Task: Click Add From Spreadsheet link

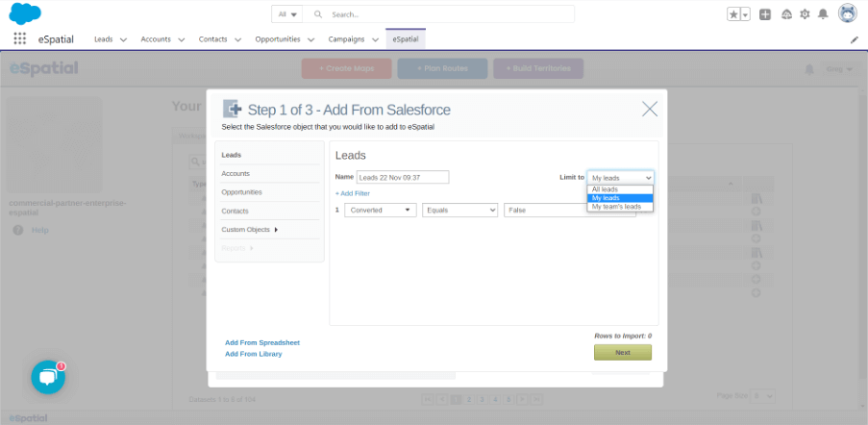Action: click(x=262, y=343)
